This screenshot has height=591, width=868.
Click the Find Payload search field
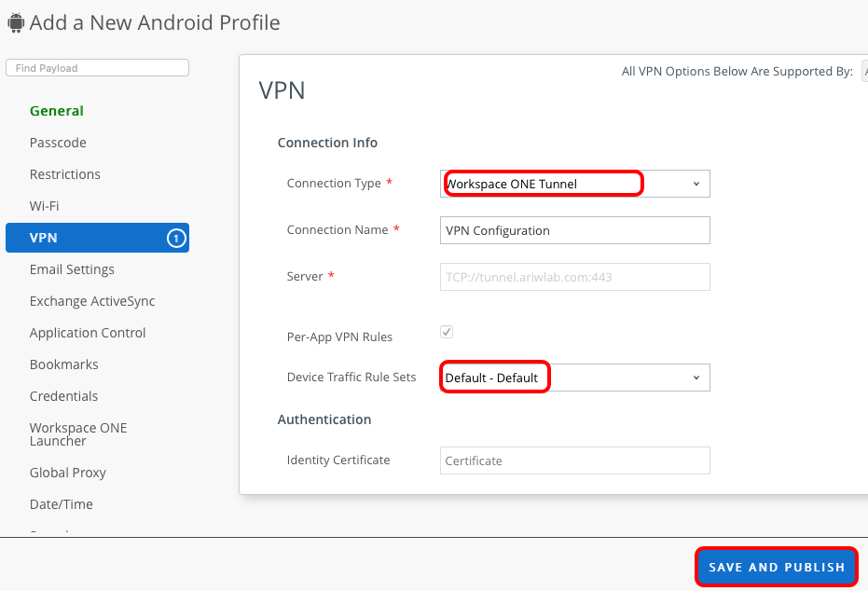(97, 68)
